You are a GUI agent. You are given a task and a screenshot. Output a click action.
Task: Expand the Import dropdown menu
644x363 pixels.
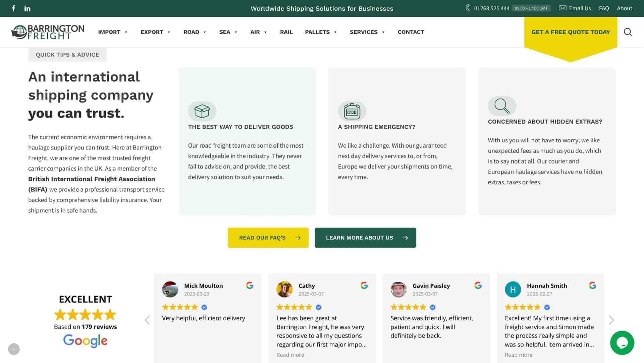(113, 32)
